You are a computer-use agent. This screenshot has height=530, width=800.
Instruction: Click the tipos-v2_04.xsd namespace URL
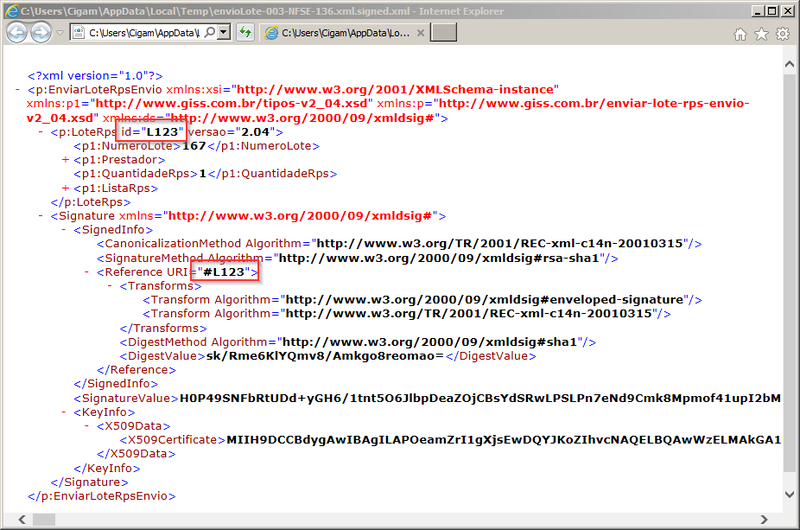[x=231, y=104]
